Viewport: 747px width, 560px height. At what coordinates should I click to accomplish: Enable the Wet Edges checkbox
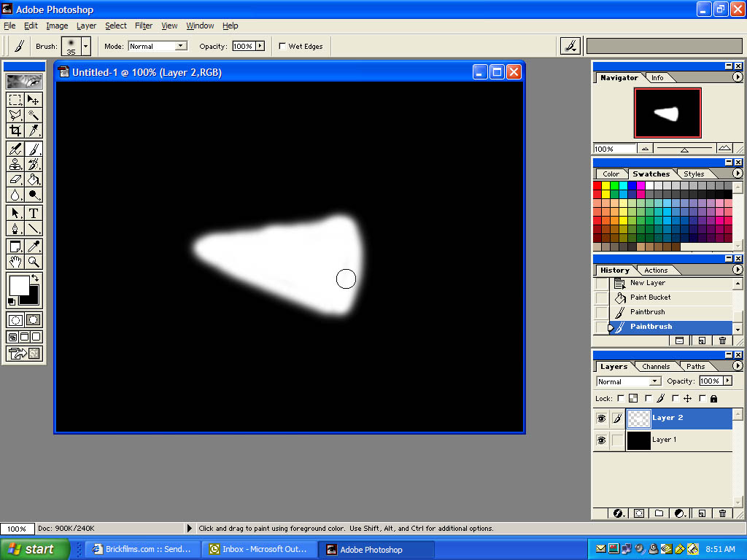point(282,46)
